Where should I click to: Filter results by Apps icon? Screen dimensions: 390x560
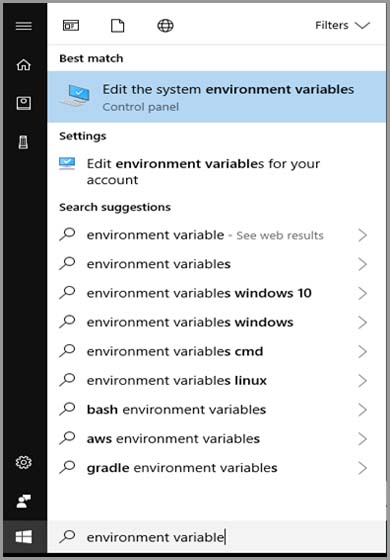pyautogui.click(x=71, y=26)
